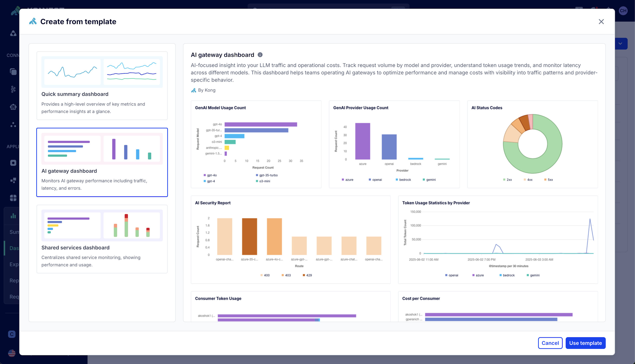
Task: Toggle gemini legend in Token Usage Statistics chart
Action: 533,275
